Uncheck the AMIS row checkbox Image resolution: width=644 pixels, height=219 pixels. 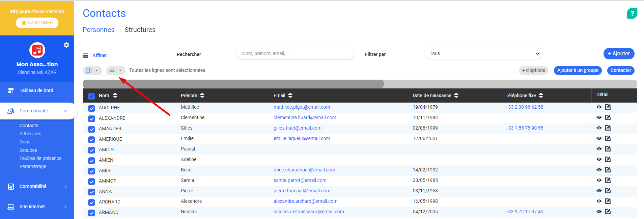coord(91,171)
